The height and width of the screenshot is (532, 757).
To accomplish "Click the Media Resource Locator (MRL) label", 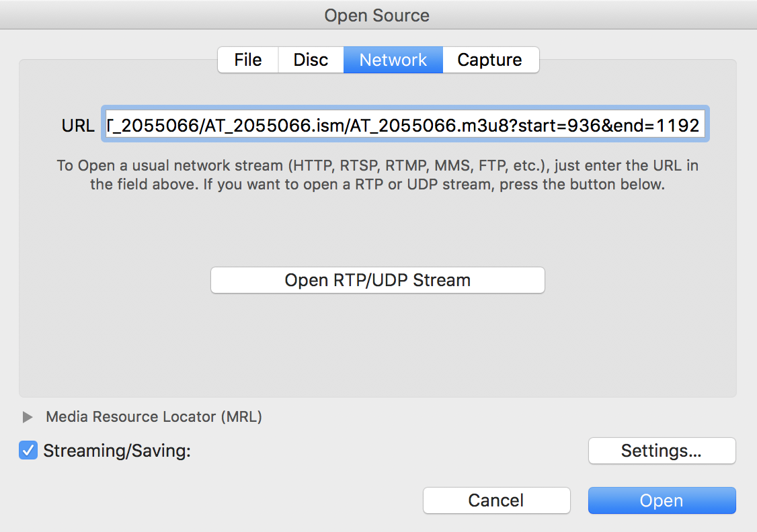I will 154,416.
